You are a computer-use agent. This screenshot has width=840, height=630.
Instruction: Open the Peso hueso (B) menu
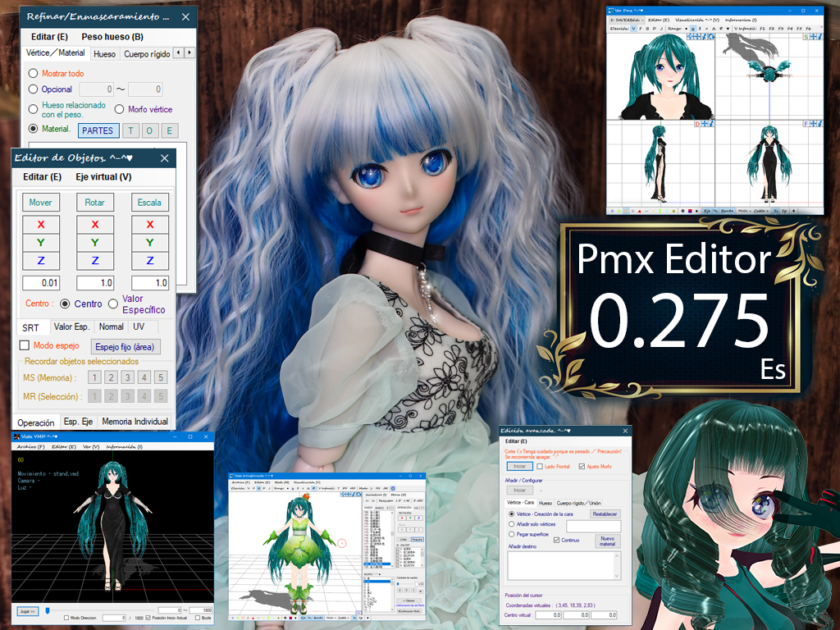pyautogui.click(x=112, y=36)
